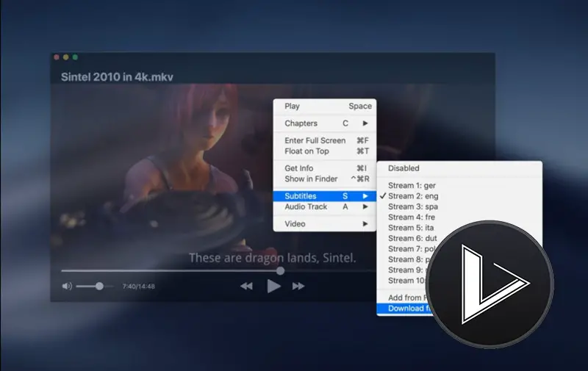The image size is (588, 371).
Task: Select Disabled to turn subtitles off
Action: point(459,168)
